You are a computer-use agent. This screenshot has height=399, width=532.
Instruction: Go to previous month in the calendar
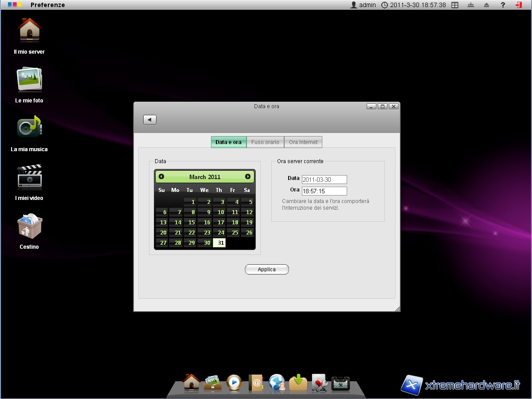click(161, 176)
